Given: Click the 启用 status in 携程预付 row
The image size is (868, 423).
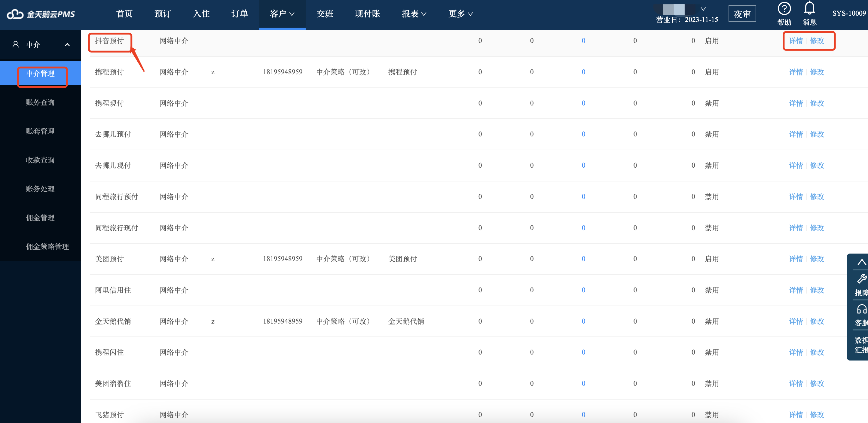Looking at the screenshot, I should (712, 72).
